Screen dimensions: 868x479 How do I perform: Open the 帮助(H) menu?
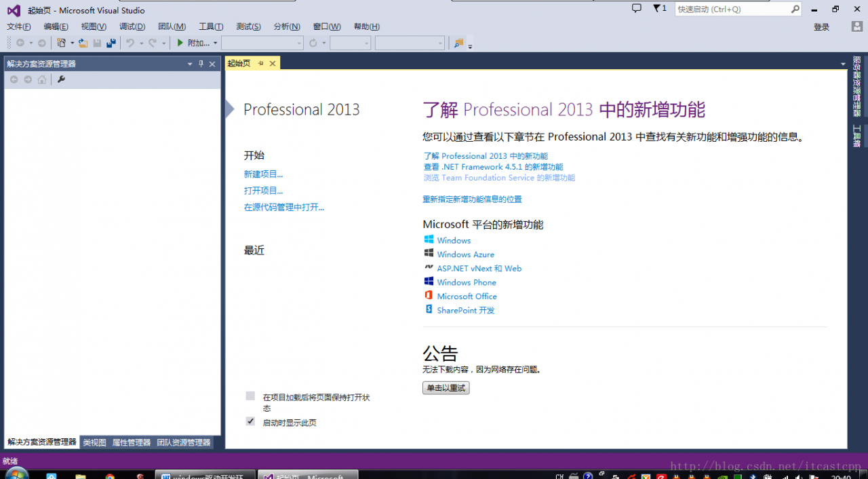[366, 26]
